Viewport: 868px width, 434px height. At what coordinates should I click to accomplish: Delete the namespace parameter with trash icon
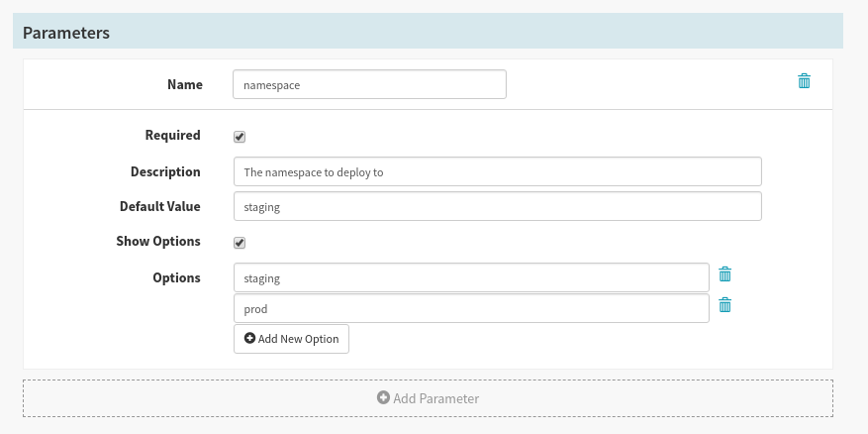pos(804,81)
